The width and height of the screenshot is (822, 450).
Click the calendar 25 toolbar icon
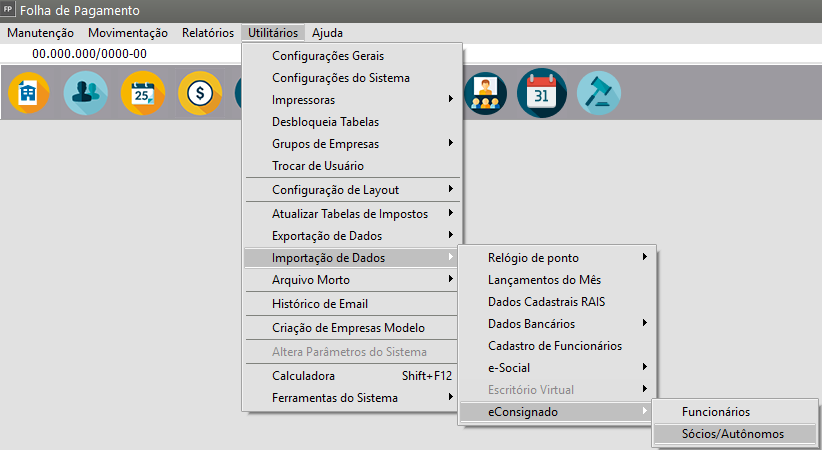(x=142, y=94)
